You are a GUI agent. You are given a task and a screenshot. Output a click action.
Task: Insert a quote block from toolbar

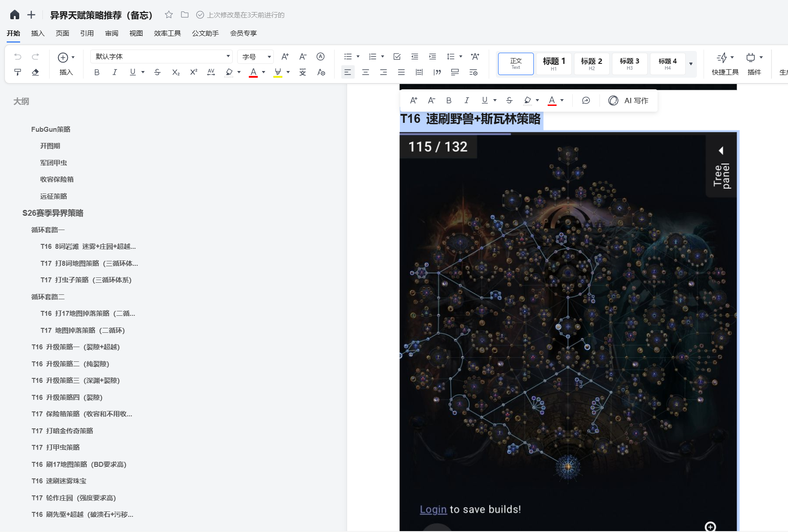tap(437, 72)
